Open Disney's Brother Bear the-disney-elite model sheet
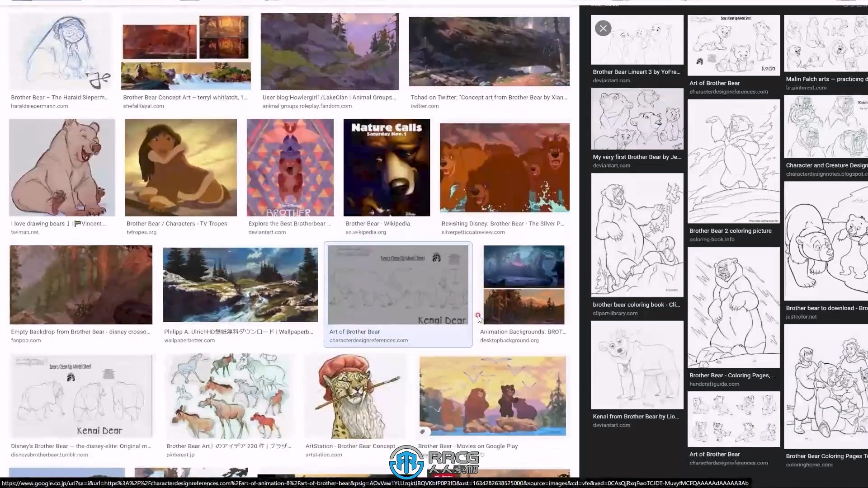The width and height of the screenshot is (868, 488). point(81,396)
